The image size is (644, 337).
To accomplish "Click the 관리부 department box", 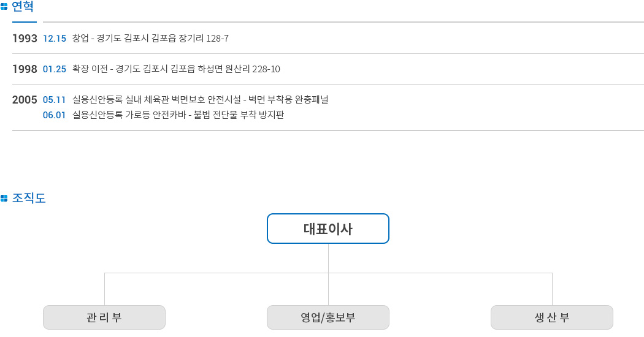I will 104,317.
